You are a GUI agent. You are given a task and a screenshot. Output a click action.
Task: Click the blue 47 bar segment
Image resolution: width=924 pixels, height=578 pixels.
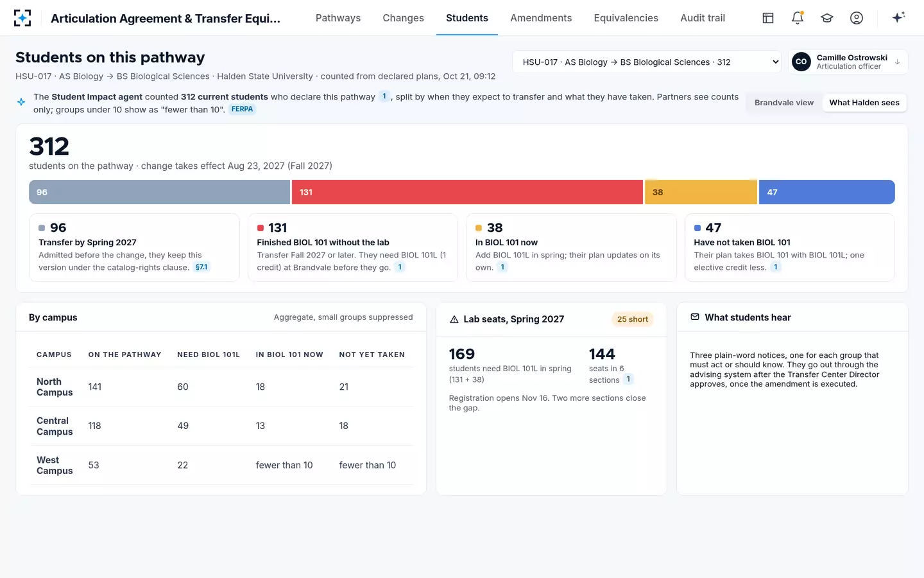tap(826, 192)
